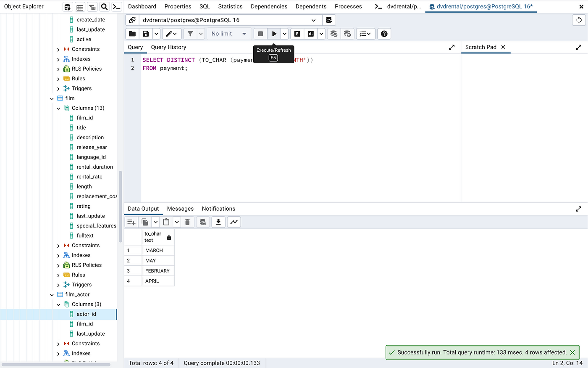
Task: Open the Macros list dropdown
Action: [x=365, y=34]
